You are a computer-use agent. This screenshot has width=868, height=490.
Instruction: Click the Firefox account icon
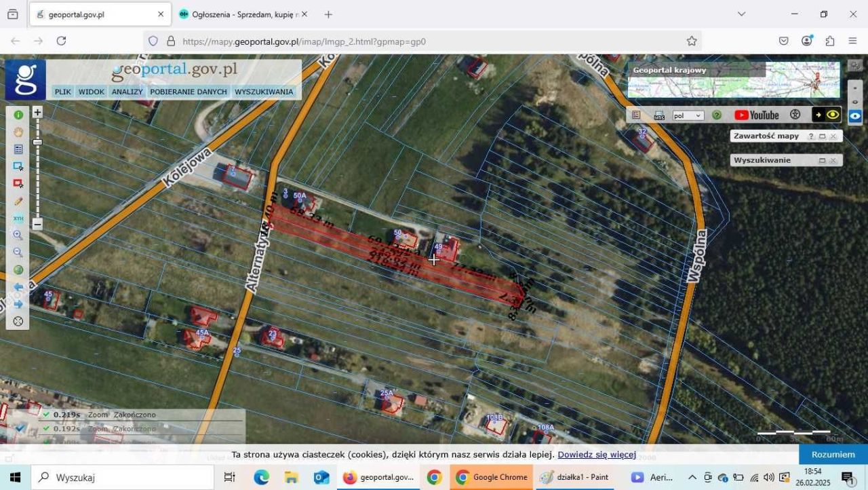point(807,41)
